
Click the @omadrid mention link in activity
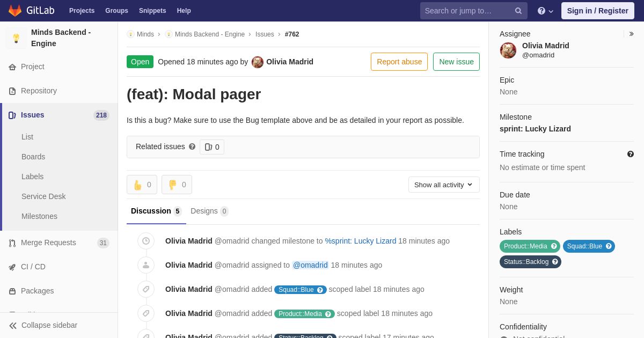pos(310,265)
